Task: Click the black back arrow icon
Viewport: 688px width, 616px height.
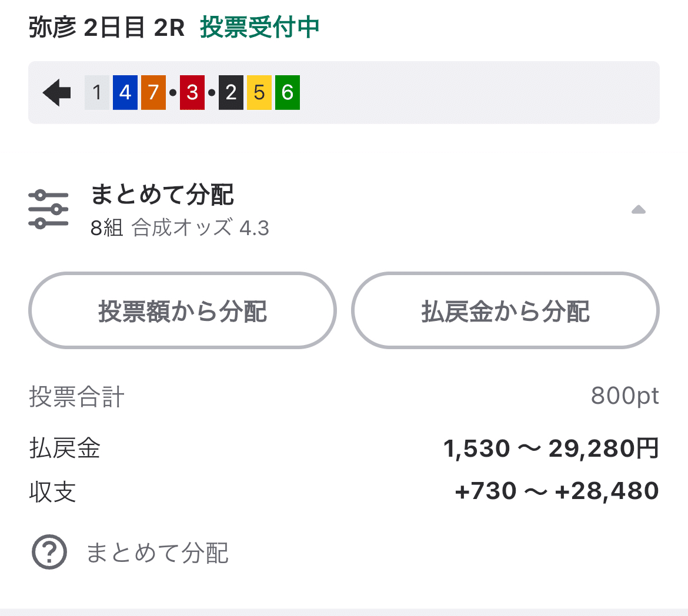Action: [55, 92]
